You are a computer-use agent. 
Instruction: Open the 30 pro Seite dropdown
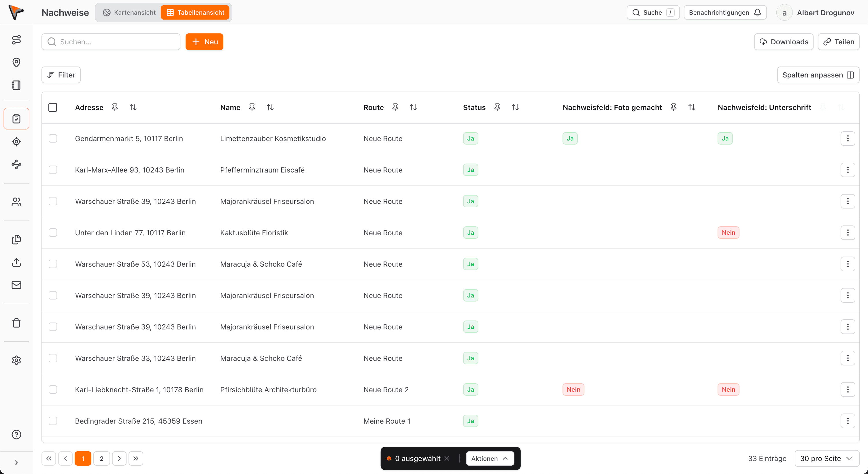pos(827,458)
